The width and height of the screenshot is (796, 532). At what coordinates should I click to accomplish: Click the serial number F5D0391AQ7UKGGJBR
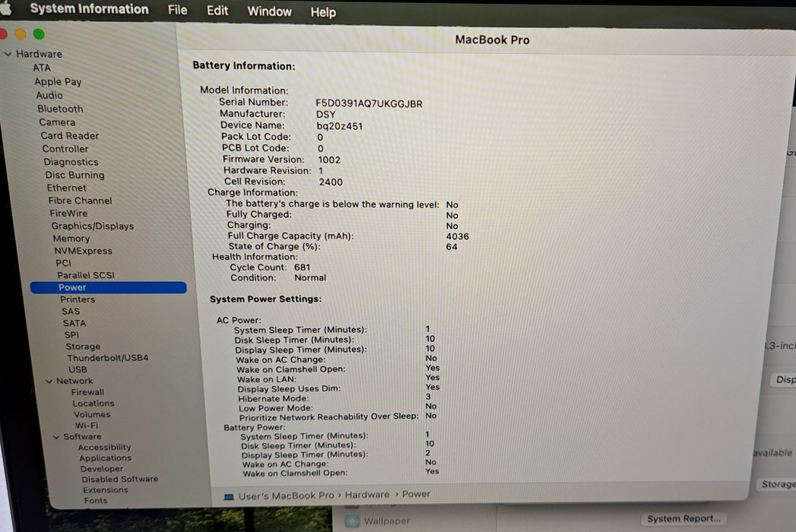[369, 103]
